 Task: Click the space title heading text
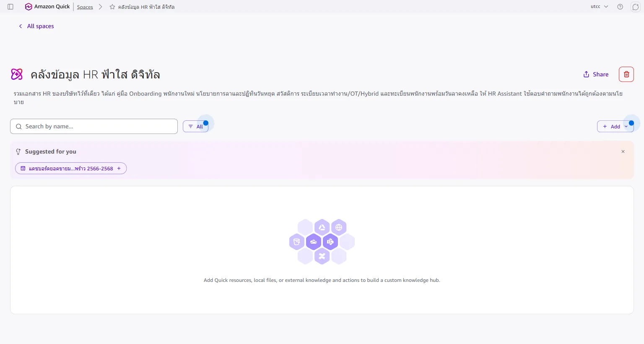[x=95, y=74]
